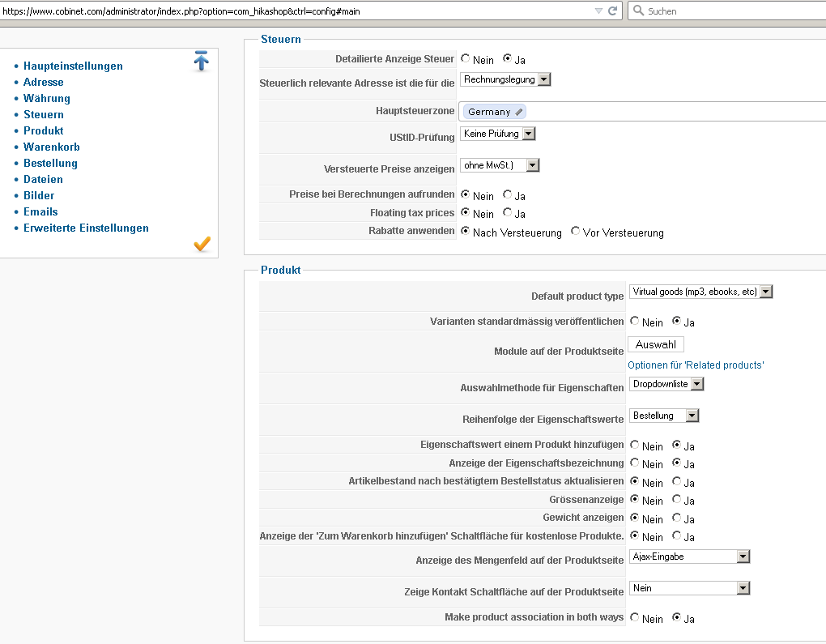Set Detailierte Anzeige Steuer to Nein
This screenshot has height=644, width=826.
pyautogui.click(x=465, y=58)
